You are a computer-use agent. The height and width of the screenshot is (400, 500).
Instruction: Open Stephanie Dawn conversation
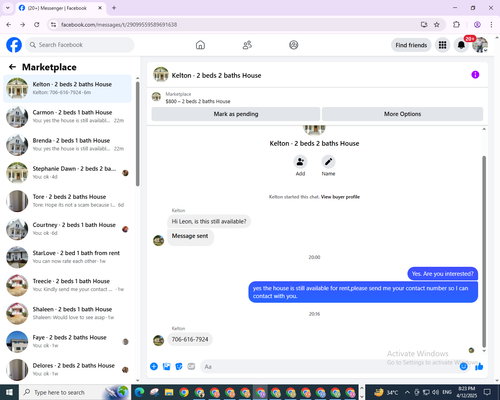(x=67, y=173)
